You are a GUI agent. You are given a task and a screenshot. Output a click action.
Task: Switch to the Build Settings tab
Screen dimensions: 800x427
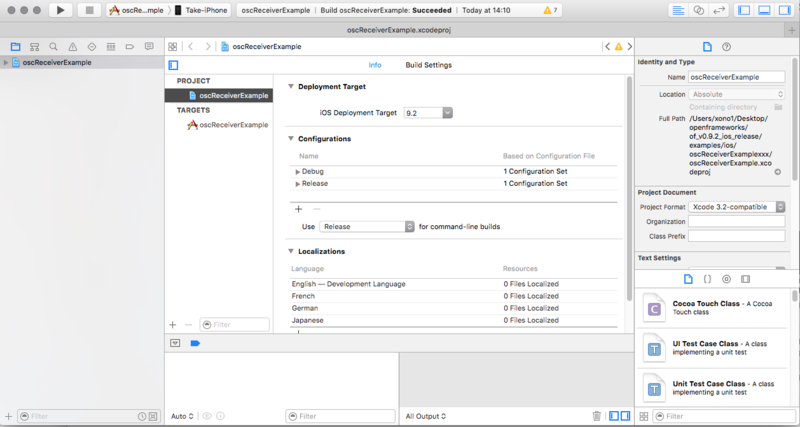429,65
